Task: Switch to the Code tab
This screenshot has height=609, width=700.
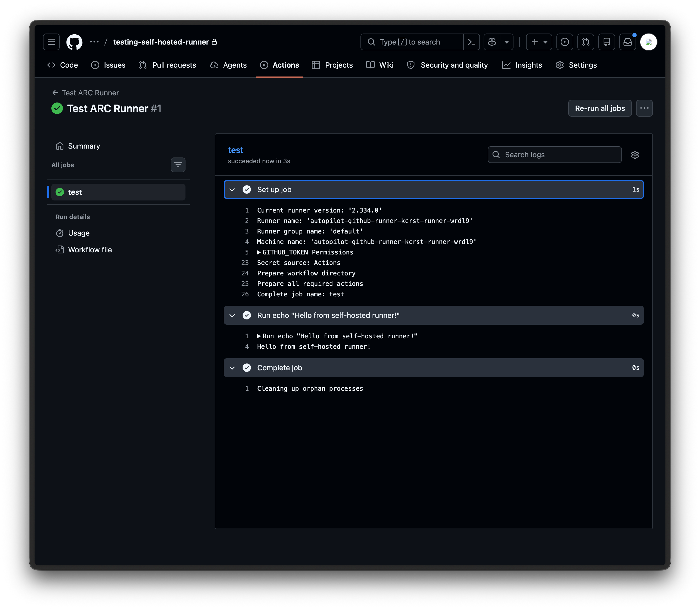Action: click(x=63, y=65)
